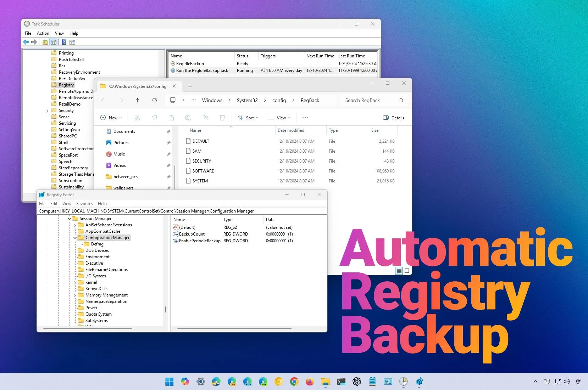Screen dimensions: 588x390
Task: Click the Delete trash icon in Explorer toolbar
Action: coord(222,118)
